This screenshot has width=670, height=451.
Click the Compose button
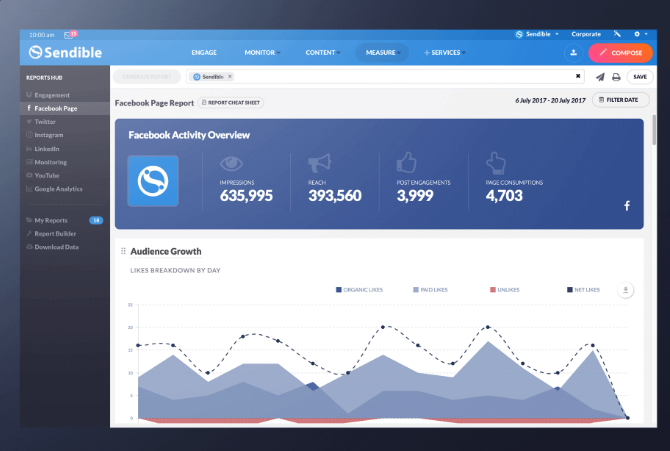tap(621, 53)
